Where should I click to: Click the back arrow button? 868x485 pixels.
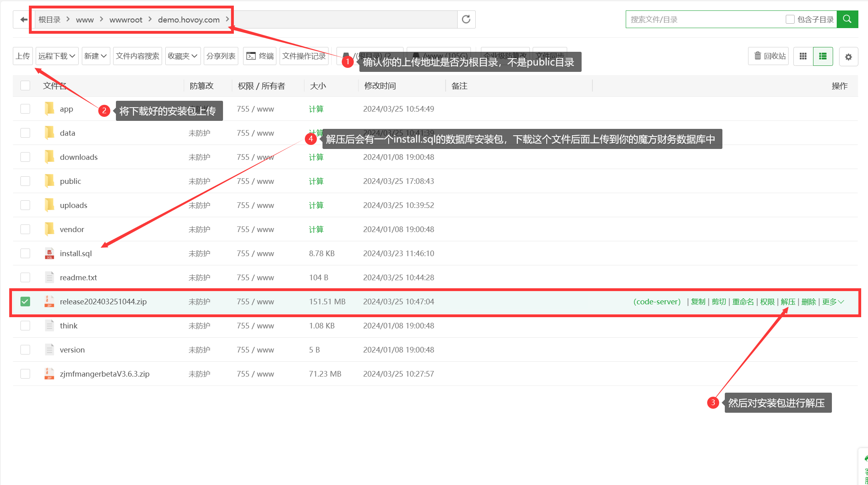[24, 19]
